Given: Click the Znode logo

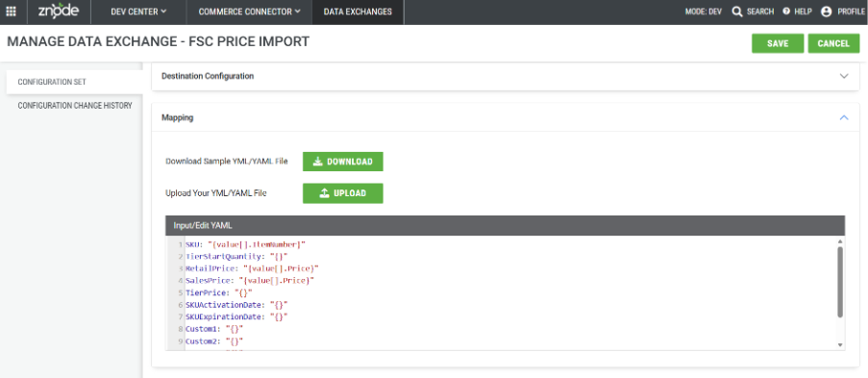Looking at the screenshot, I should (58, 12).
